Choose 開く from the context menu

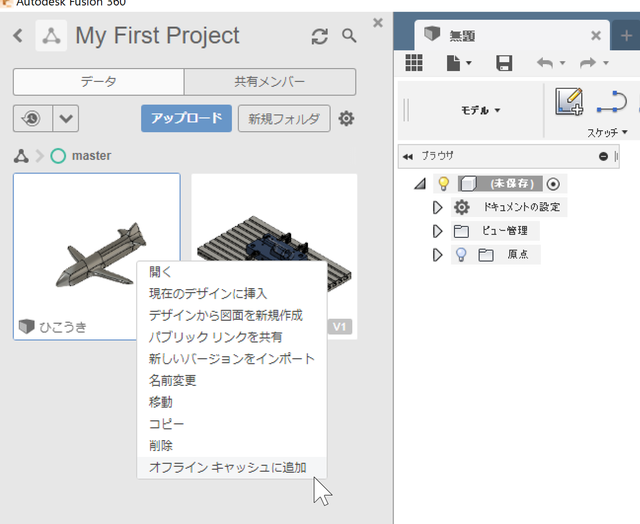232,272
